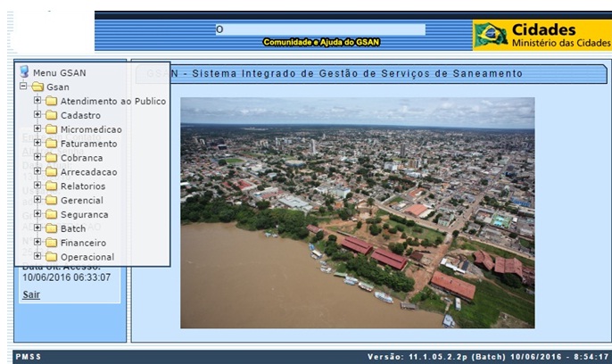Select the Gerencial menu item

coord(82,201)
